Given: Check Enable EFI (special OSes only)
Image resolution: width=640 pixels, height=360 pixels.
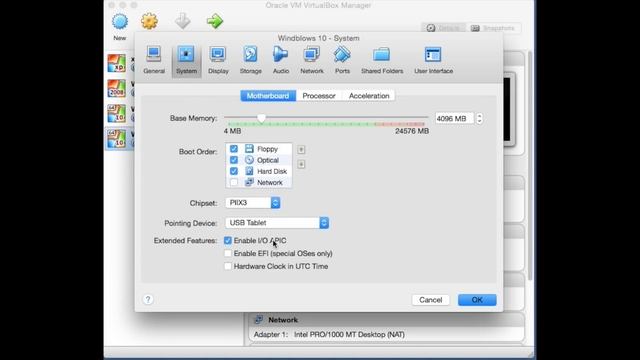Looking at the screenshot, I should [x=228, y=253].
